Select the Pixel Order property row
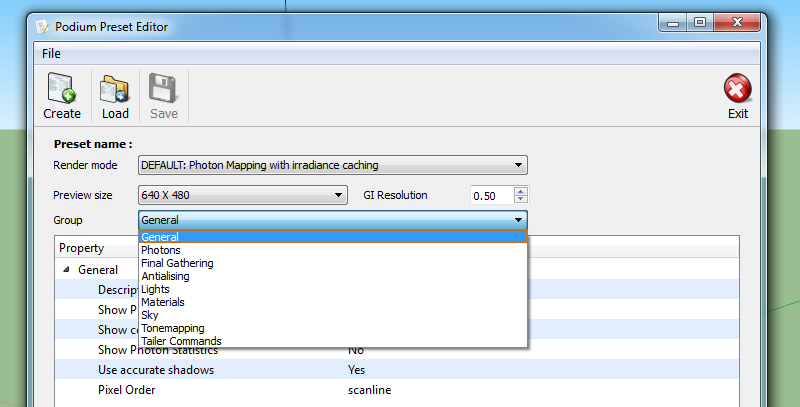The height and width of the screenshot is (407, 800). [x=396, y=390]
